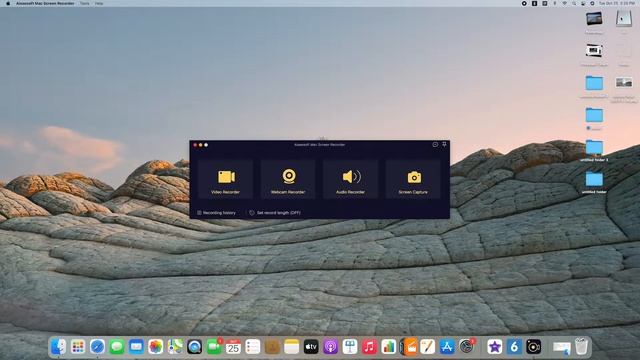The height and width of the screenshot is (360, 640).
Task: Launch Music from the Dock
Action: point(369,347)
